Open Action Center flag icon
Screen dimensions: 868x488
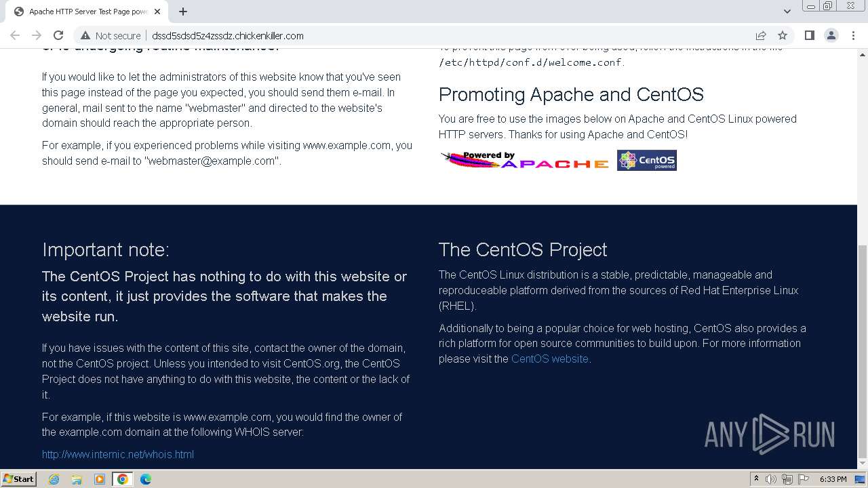tap(804, 479)
